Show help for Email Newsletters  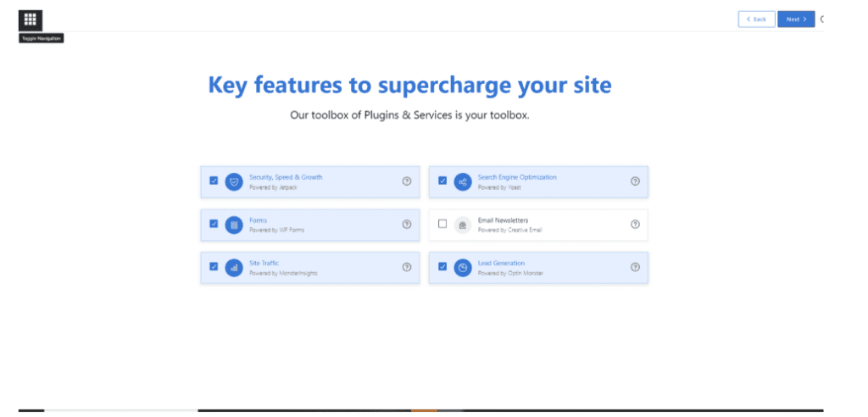click(x=635, y=225)
